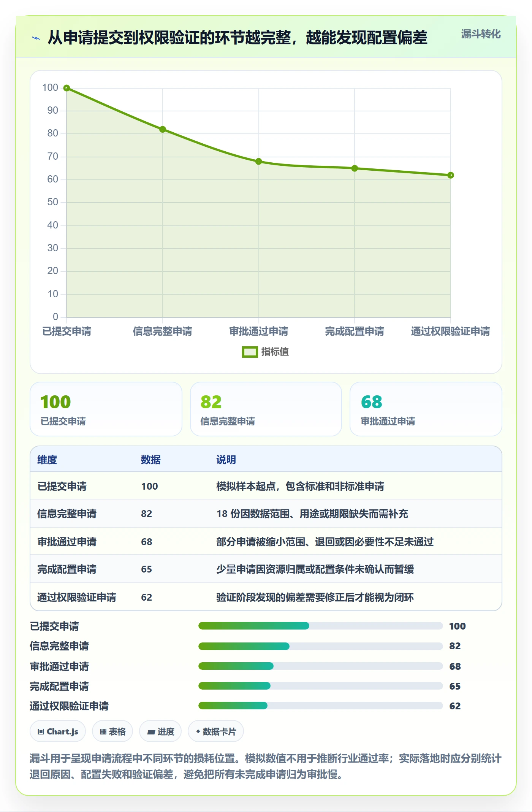Screen dimensions: 532x812
Task: Click the description 部分申请被缩小范围
Action: (325, 542)
